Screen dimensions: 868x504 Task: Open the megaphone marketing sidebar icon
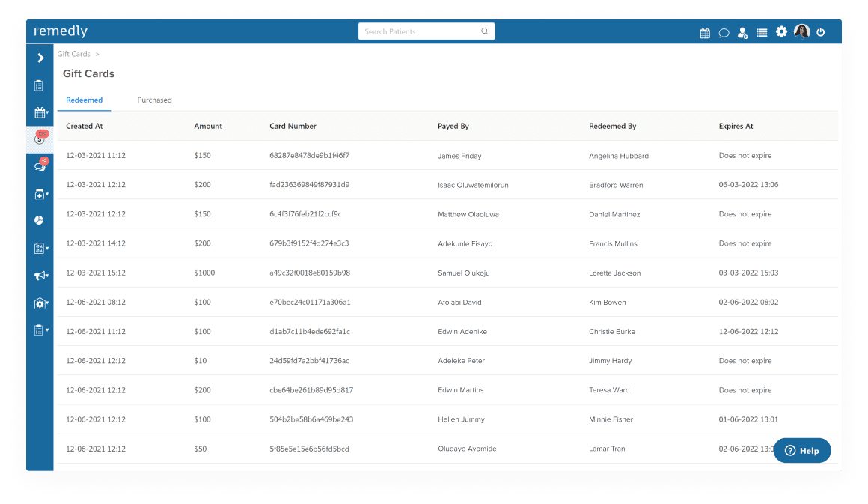pyautogui.click(x=40, y=276)
